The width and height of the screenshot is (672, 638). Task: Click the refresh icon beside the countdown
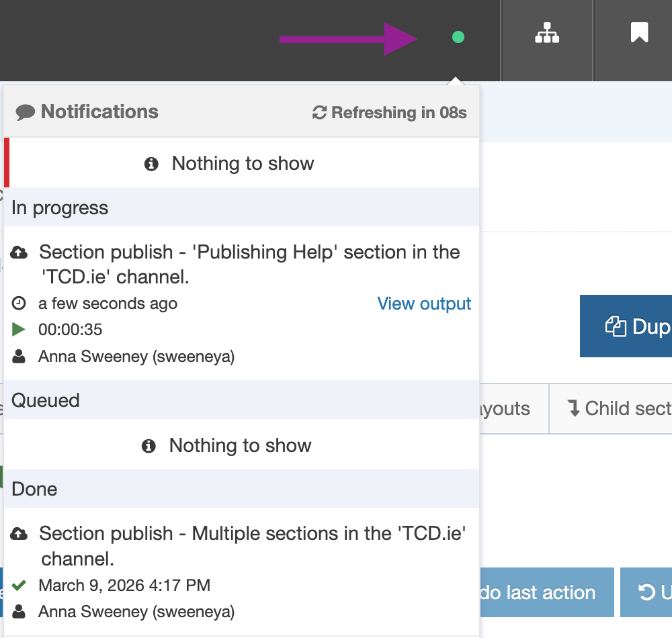coord(319,113)
